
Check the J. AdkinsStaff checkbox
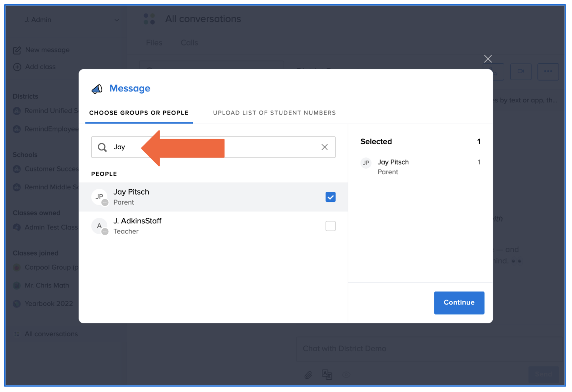(x=331, y=226)
